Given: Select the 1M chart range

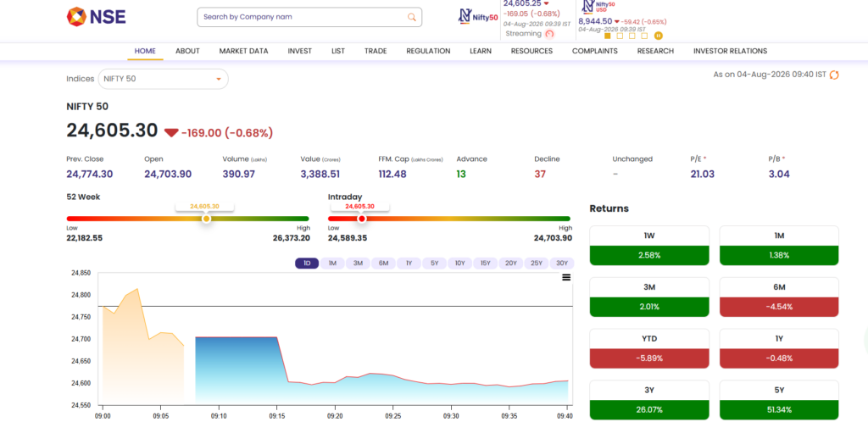Looking at the screenshot, I should [332, 264].
